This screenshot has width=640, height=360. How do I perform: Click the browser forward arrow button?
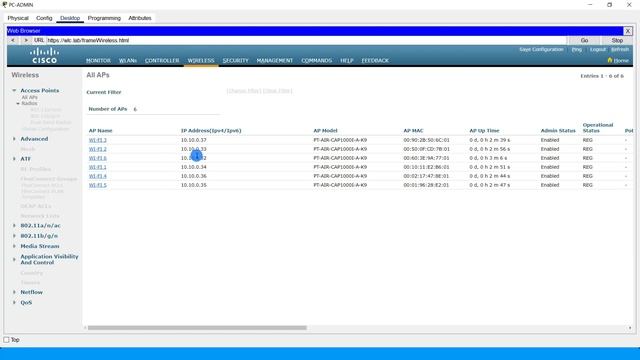(26, 40)
